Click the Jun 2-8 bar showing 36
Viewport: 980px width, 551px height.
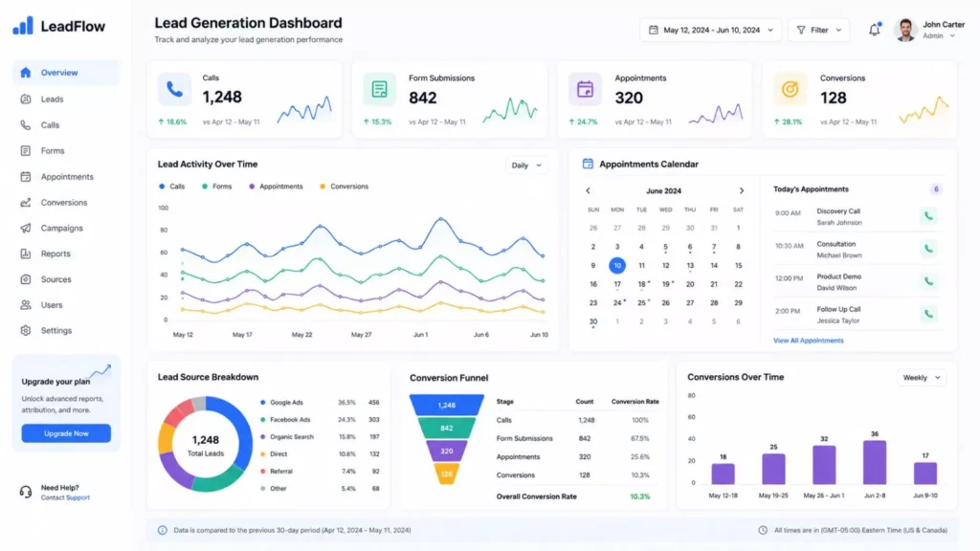[875, 462]
